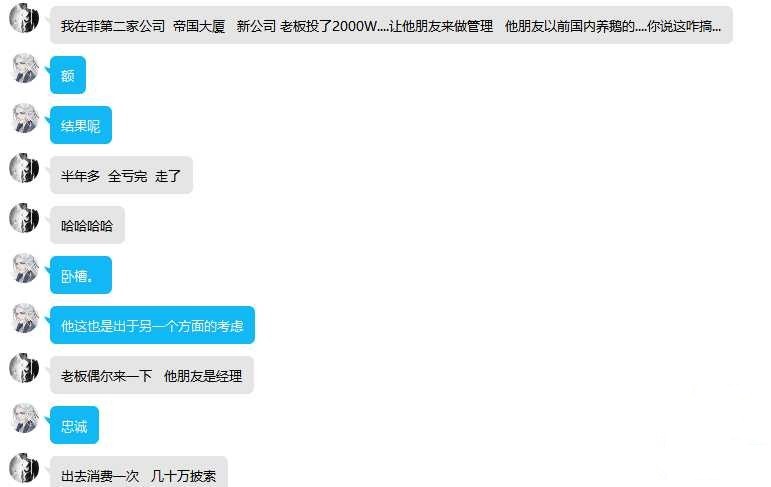Click avatar beside the 帝国大厦 message
Image resolution: width=771 pixels, height=487 pixels.
pyautogui.click(x=24, y=18)
